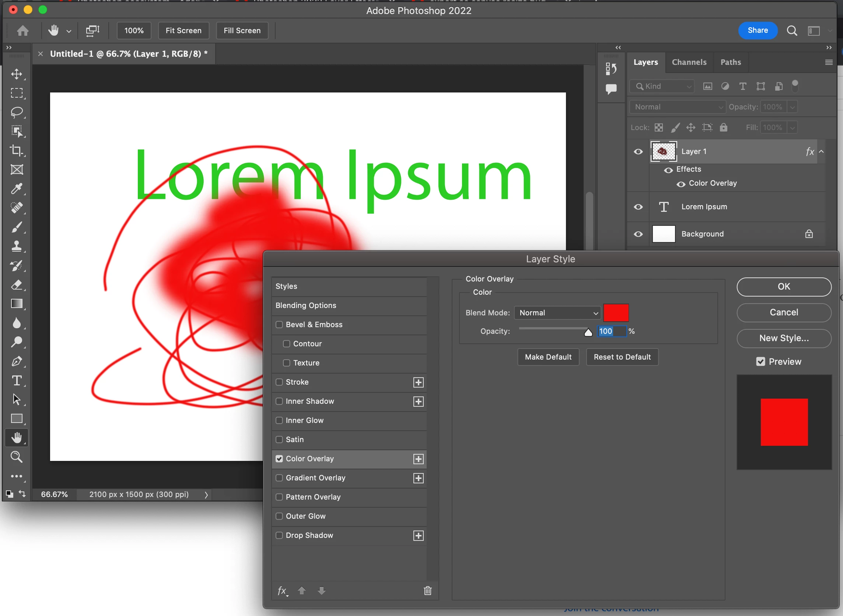Select the Clone Stamp tool
This screenshot has width=843, height=616.
point(17,246)
